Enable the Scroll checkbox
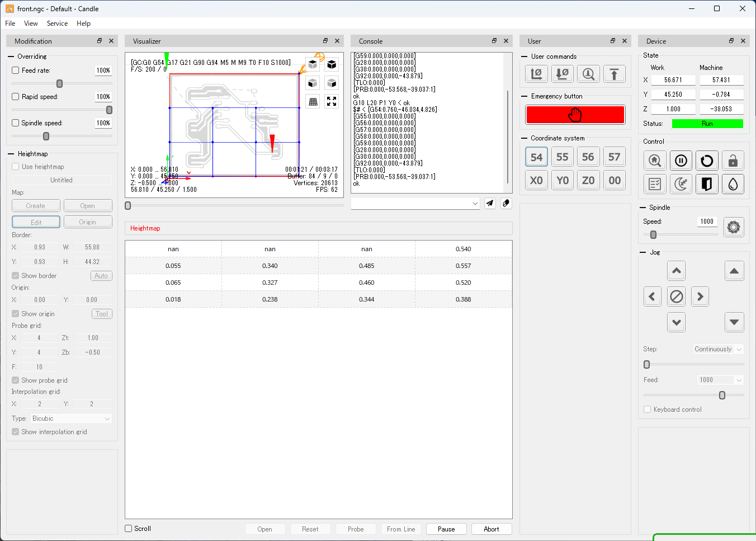Screen dimensions: 756x541 [x=129, y=529]
